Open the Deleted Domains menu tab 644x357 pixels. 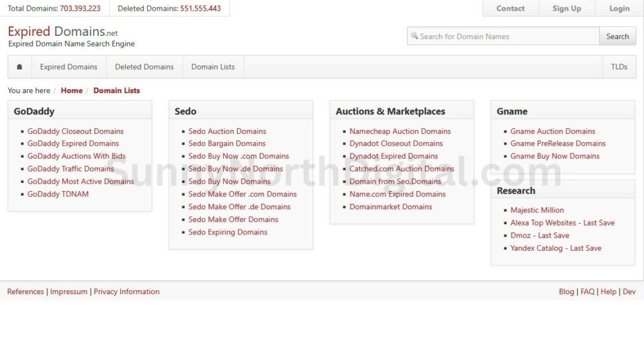144,67
